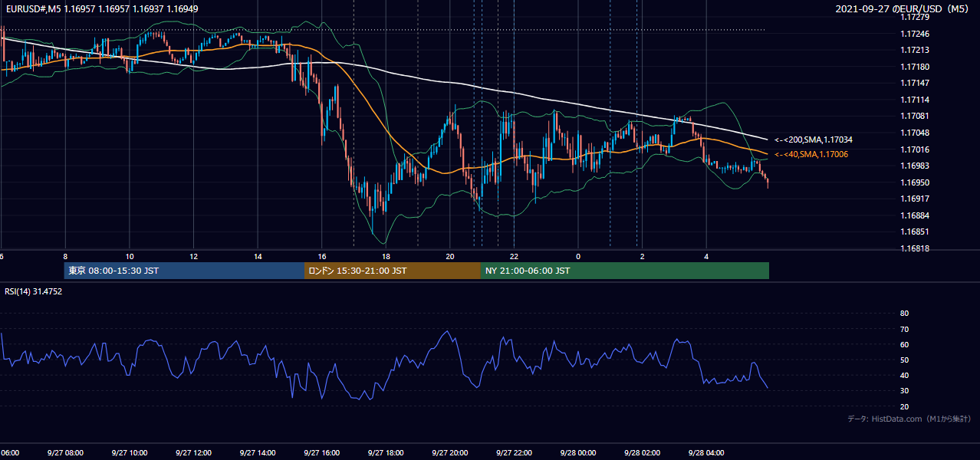Image resolution: width=980 pixels, height=460 pixels.
Task: Click the 東京 08:00-15:30 JST session bar
Action: point(184,271)
